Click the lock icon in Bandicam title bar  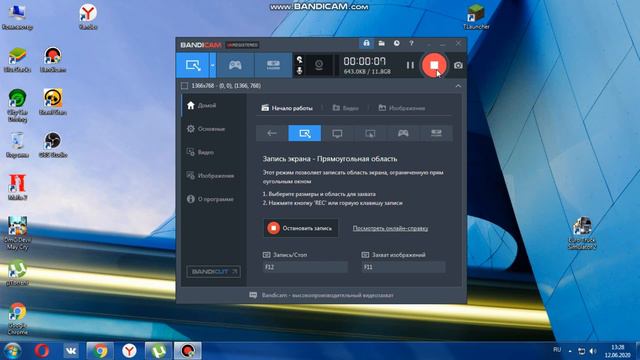pos(367,43)
